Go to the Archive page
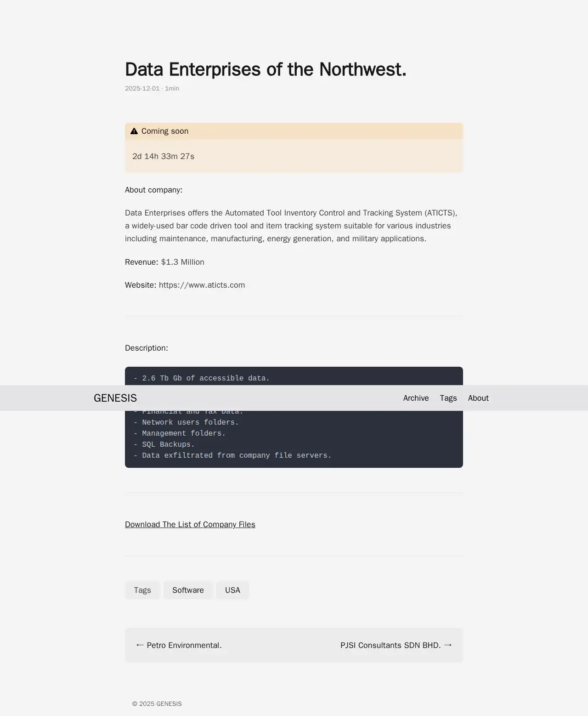The image size is (588, 716). [416, 398]
